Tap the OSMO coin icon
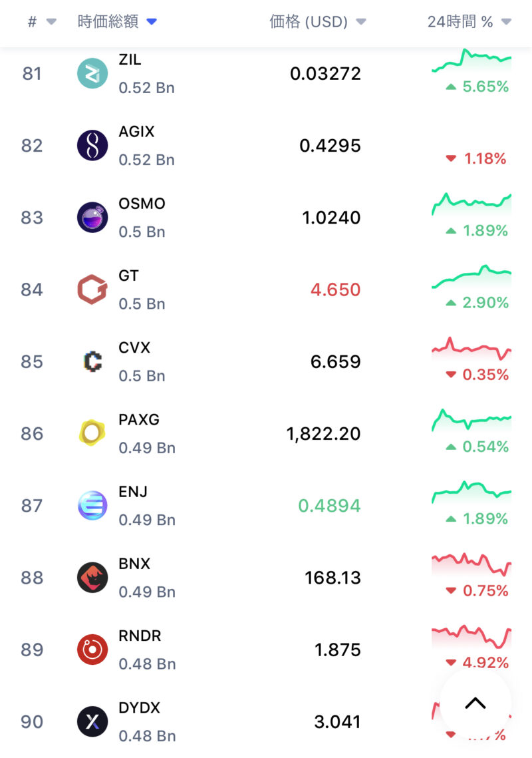 (x=92, y=218)
